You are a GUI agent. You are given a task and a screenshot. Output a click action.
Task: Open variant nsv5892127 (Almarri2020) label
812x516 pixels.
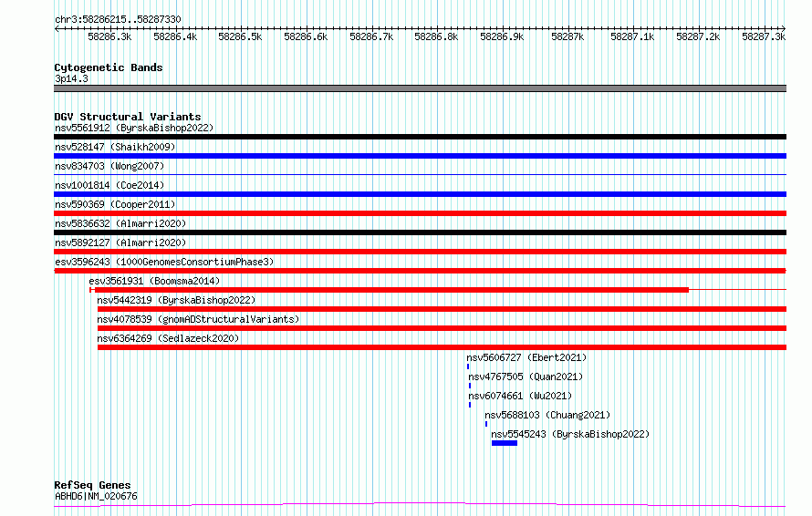(120, 243)
